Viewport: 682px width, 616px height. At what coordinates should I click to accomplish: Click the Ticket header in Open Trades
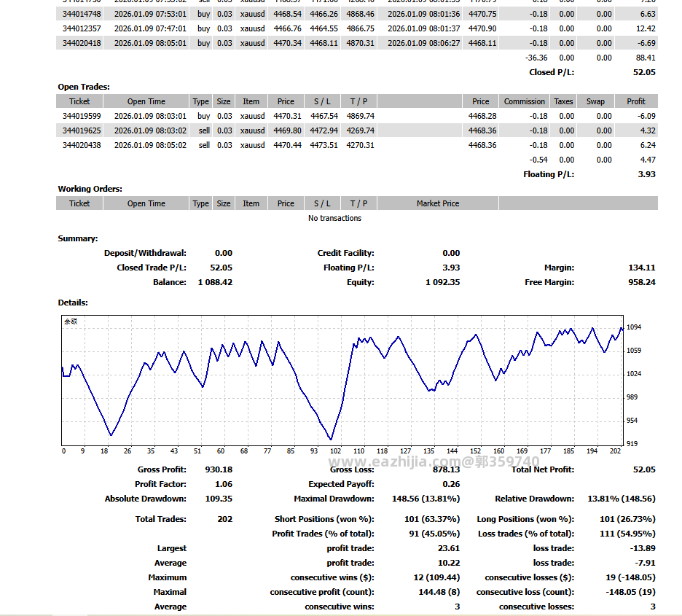pos(79,101)
